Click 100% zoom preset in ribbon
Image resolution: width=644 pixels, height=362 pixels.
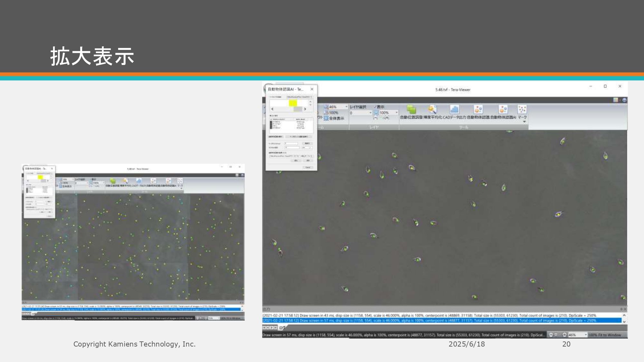click(x=333, y=113)
